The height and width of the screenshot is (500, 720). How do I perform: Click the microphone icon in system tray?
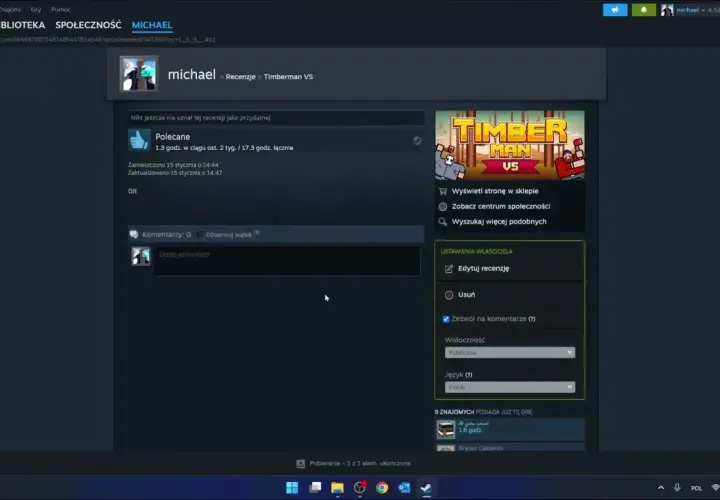(x=677, y=488)
